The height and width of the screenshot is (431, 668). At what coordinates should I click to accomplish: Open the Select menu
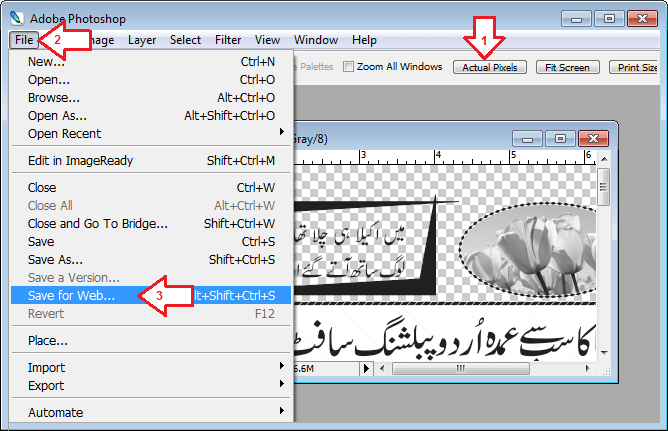[x=185, y=40]
